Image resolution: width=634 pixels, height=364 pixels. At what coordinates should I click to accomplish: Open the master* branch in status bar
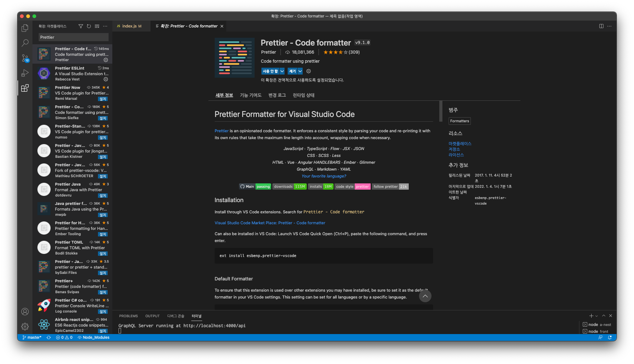point(32,337)
